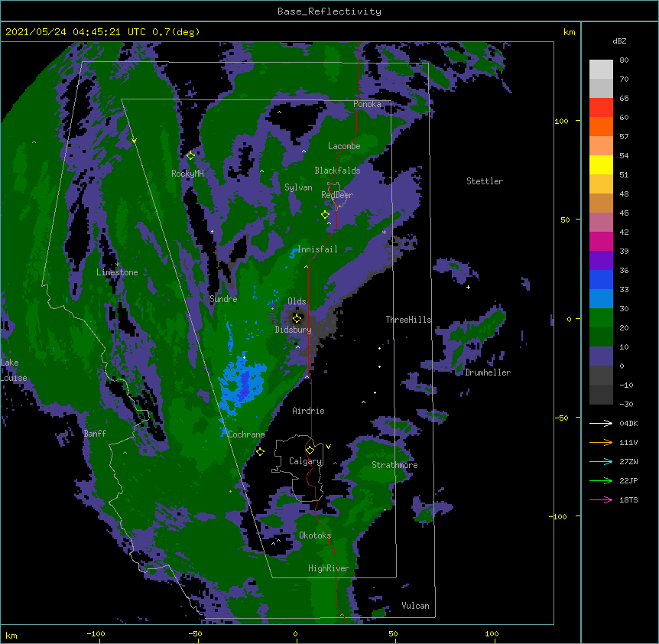Image resolution: width=659 pixels, height=644 pixels.
Task: Click the Vulcan label
Action: [415, 606]
